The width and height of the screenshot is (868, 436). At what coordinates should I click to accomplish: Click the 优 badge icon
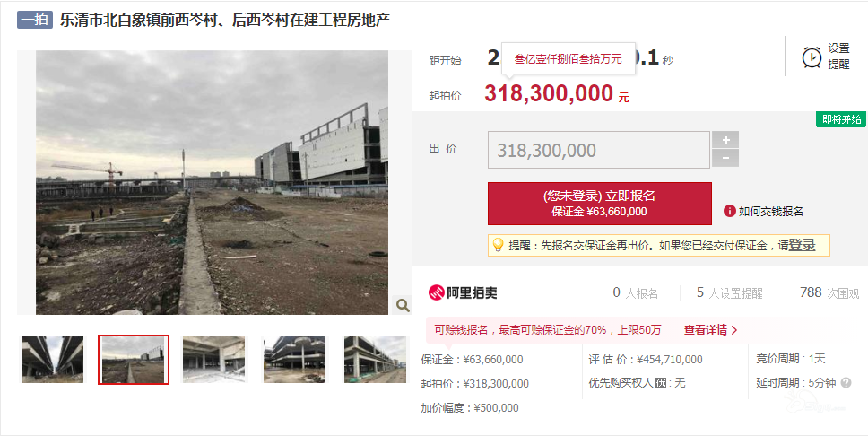pyautogui.click(x=660, y=383)
